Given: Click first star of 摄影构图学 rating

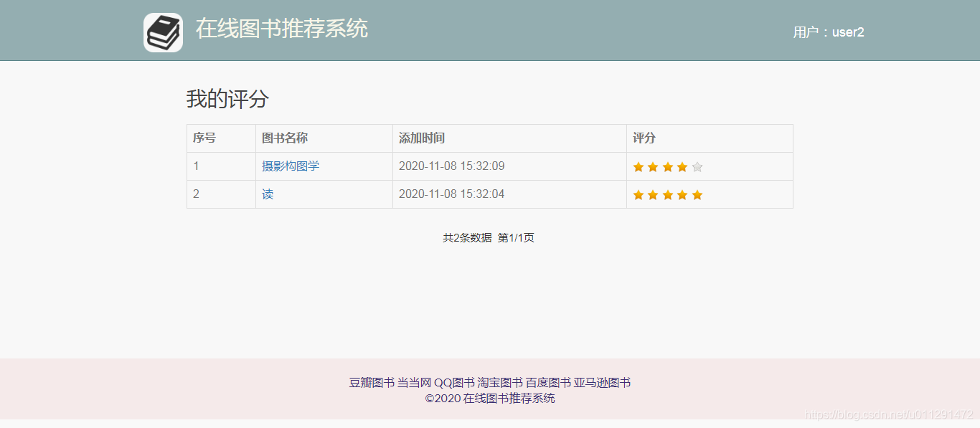Looking at the screenshot, I should tap(639, 167).
